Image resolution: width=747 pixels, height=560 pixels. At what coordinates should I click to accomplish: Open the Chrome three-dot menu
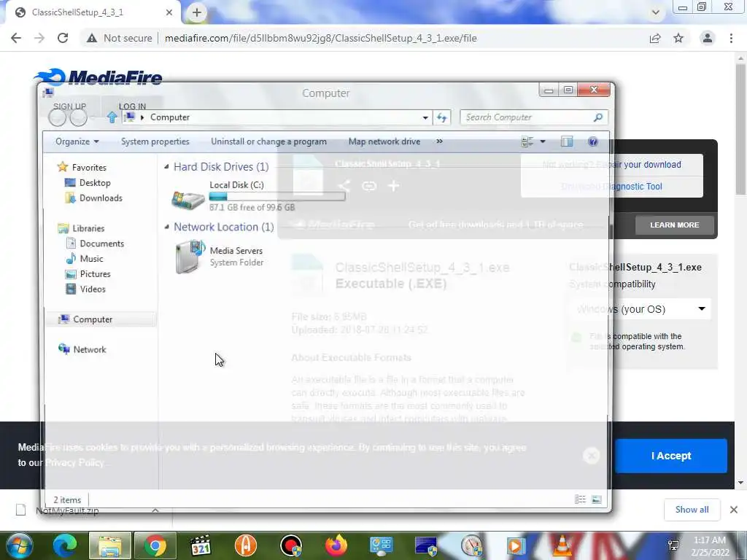pyautogui.click(x=731, y=38)
